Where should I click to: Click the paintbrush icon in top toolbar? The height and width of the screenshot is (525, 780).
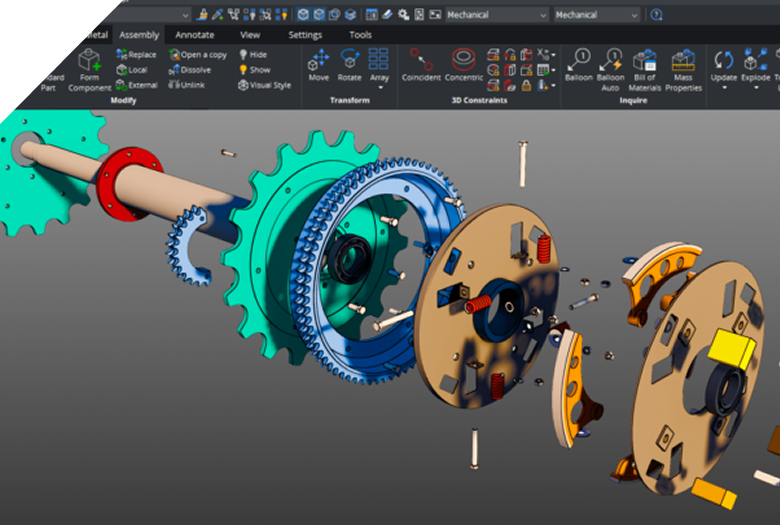click(x=202, y=14)
